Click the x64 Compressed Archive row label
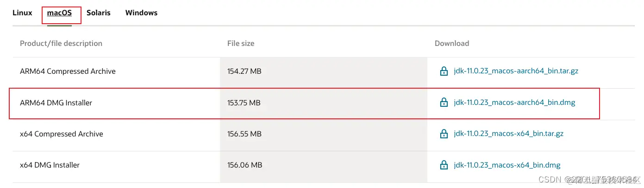This screenshot has height=188, width=644. 62,134
